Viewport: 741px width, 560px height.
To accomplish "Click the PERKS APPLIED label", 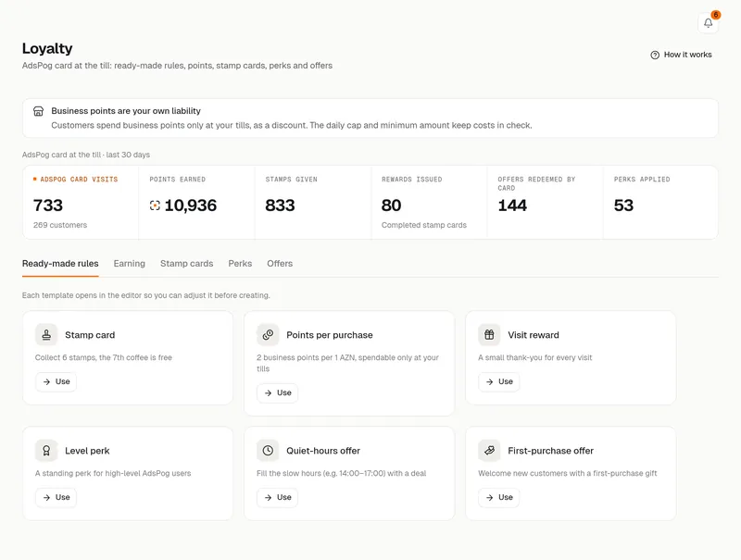I will coord(642,180).
